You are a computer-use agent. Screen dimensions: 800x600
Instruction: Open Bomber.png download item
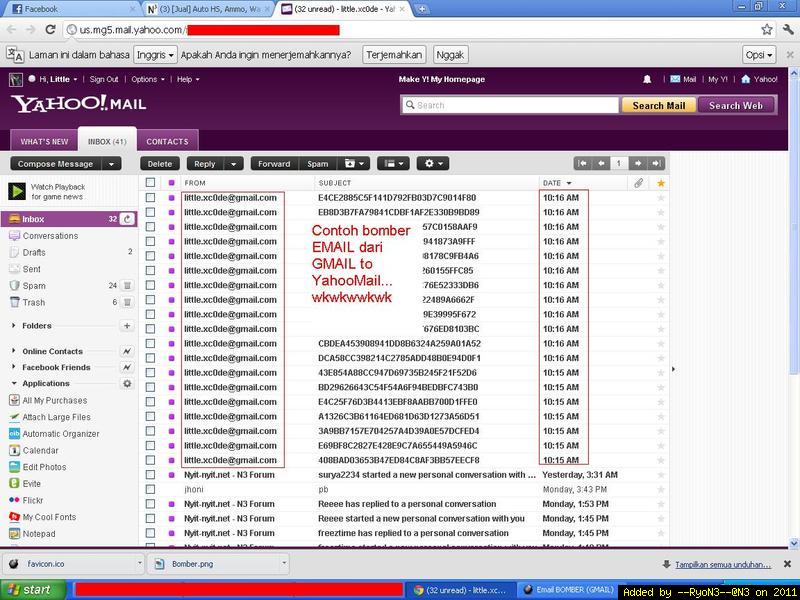point(218,564)
